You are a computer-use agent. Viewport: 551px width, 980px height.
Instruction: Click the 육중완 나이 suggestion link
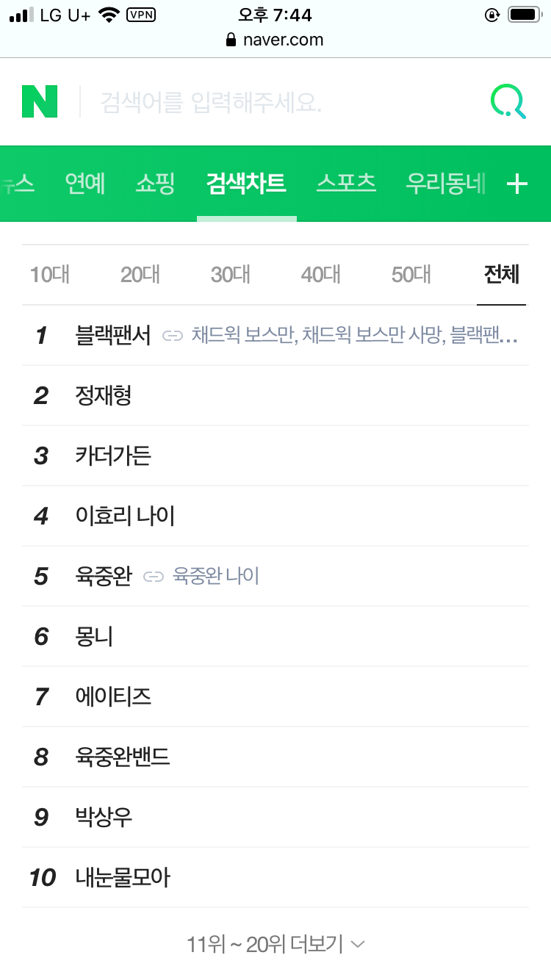[215, 576]
